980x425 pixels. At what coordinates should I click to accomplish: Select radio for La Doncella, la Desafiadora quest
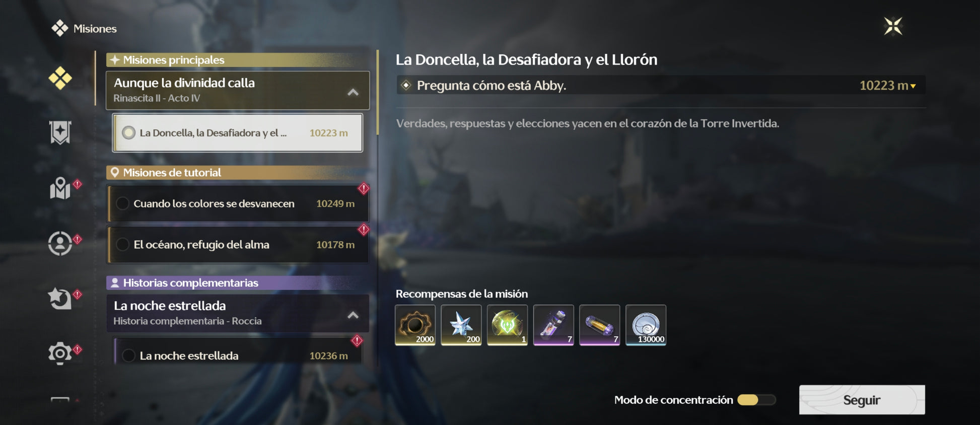pyautogui.click(x=129, y=133)
